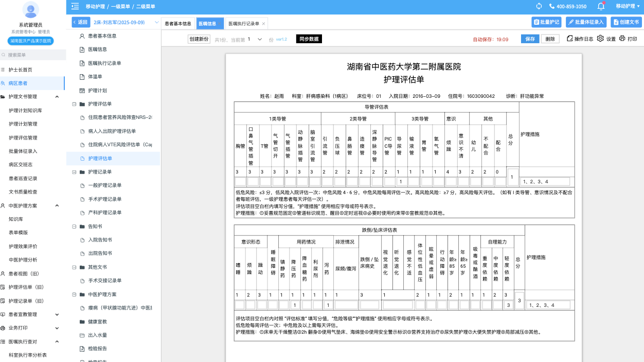Click the 批量护记 button

[546, 22]
